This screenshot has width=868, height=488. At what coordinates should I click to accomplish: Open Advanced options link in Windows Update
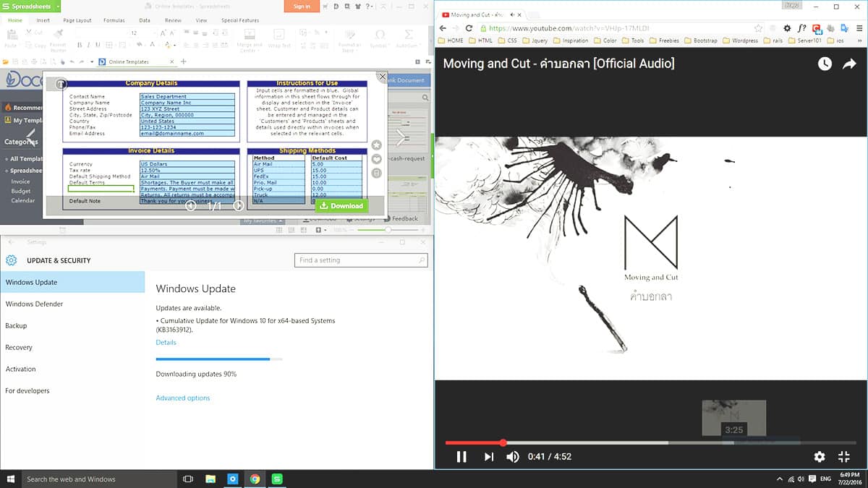pos(183,398)
